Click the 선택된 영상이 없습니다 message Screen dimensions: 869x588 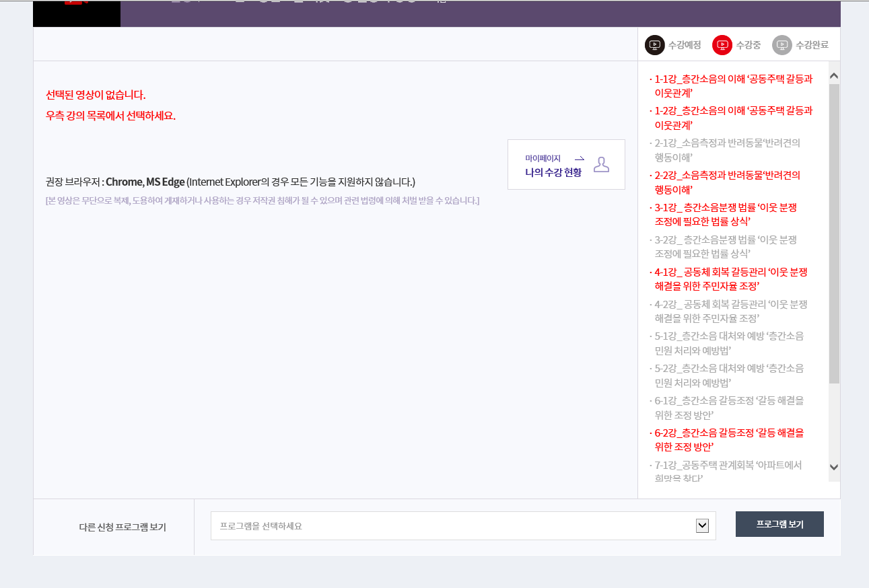coord(96,95)
